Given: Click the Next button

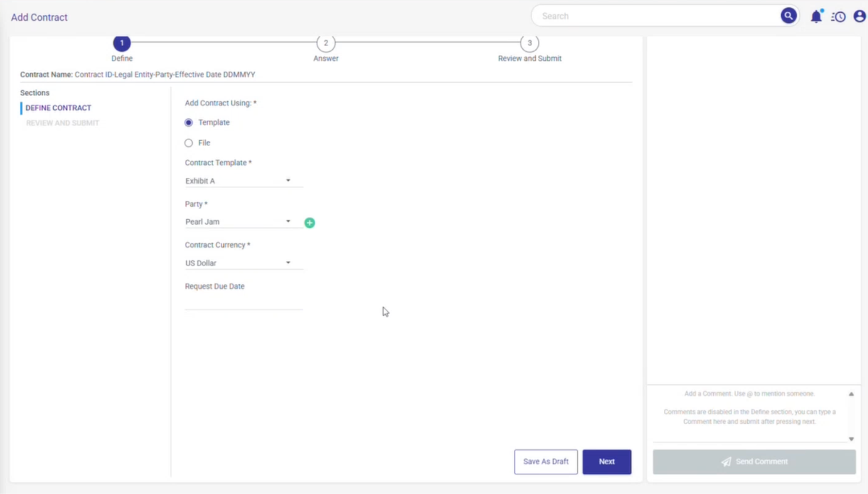Looking at the screenshot, I should pos(606,461).
